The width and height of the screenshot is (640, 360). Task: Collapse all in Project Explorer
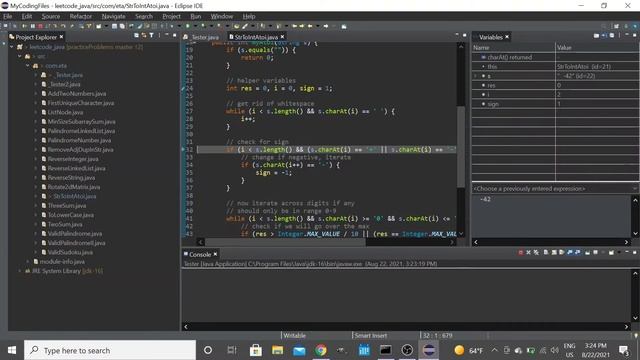click(136, 36)
